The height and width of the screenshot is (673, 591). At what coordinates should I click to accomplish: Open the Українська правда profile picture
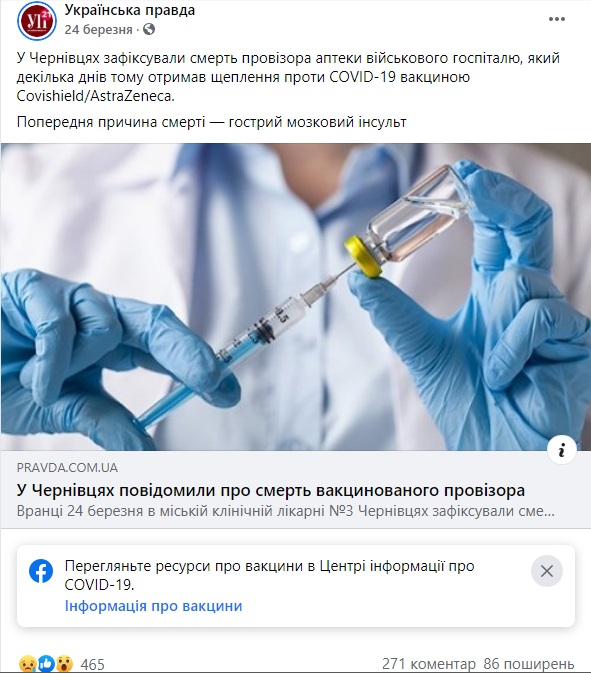pyautogui.click(x=36, y=20)
